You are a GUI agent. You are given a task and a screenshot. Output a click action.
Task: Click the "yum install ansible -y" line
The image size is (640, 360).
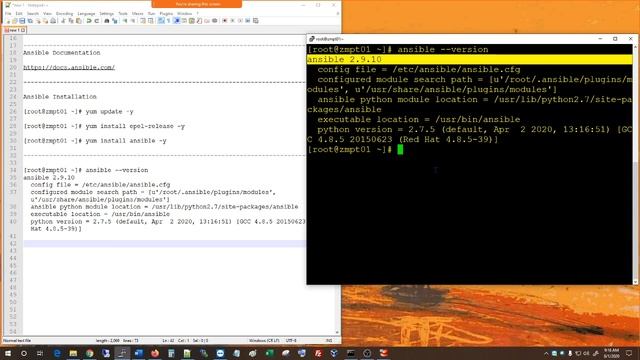coord(126,141)
